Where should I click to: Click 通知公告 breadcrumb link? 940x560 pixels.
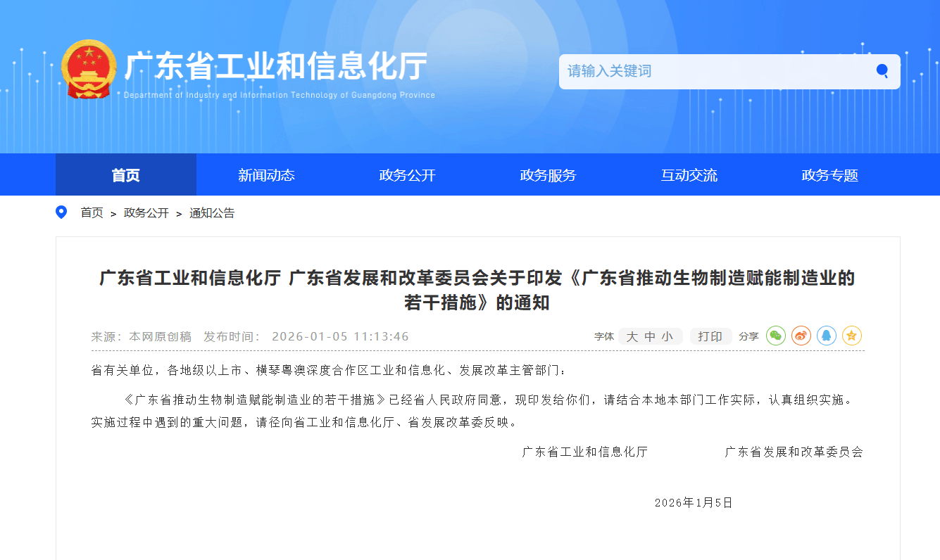[x=212, y=213]
